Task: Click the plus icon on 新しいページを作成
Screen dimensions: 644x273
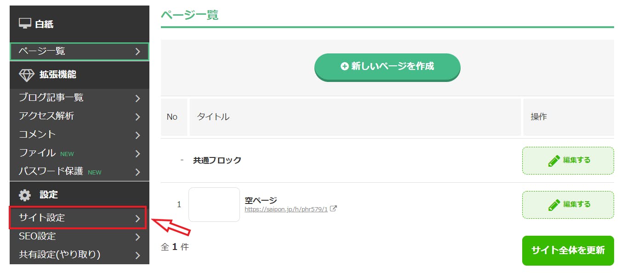Action: [x=344, y=66]
